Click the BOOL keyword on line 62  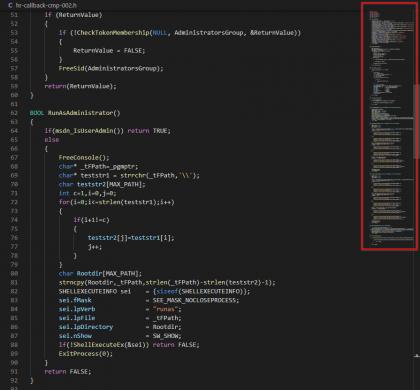coord(37,113)
